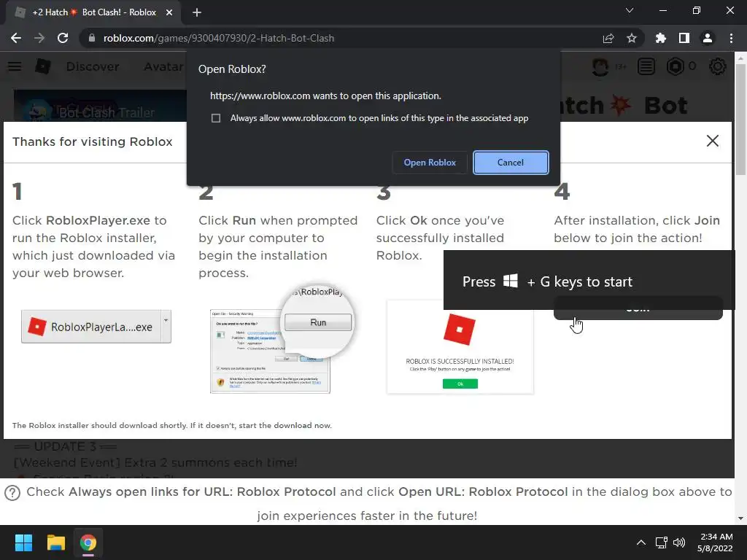Toggle the browser side panel icon
Screen dimensions: 747x560
pyautogui.click(x=684, y=38)
